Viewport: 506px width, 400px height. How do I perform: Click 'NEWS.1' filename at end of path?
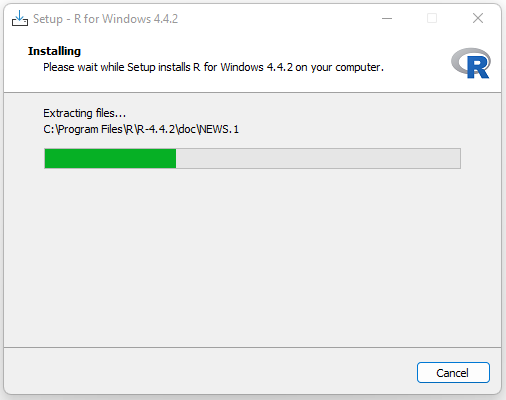219,129
